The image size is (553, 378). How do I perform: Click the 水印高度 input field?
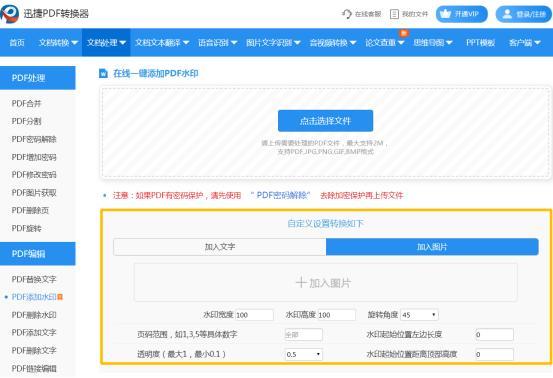336,315
